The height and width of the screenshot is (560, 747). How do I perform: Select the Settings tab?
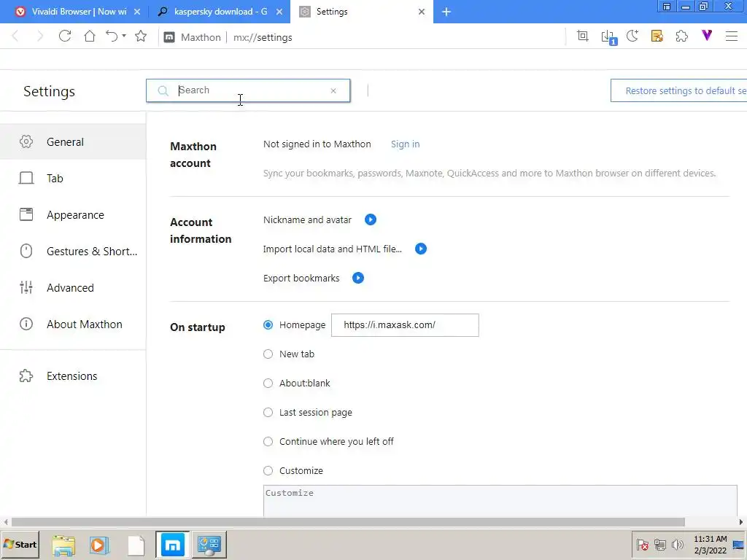362,12
